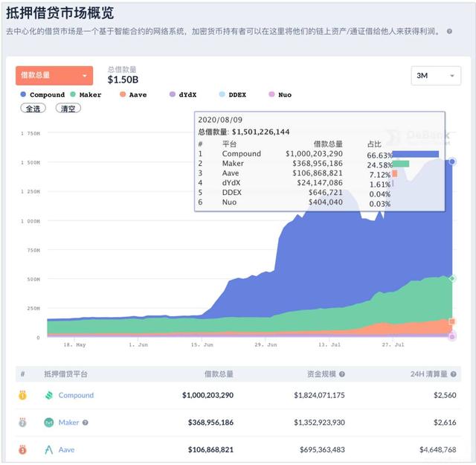Image resolution: width=476 pixels, height=465 pixels.
Task: Click help icon beside 资金规模 header
Action: 342,374
